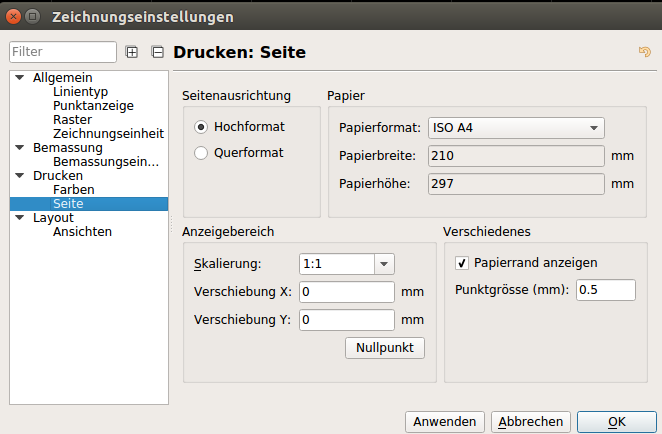The height and width of the screenshot is (434, 662).
Task: Open the Skalierung dropdown arrow
Action: (x=384, y=264)
